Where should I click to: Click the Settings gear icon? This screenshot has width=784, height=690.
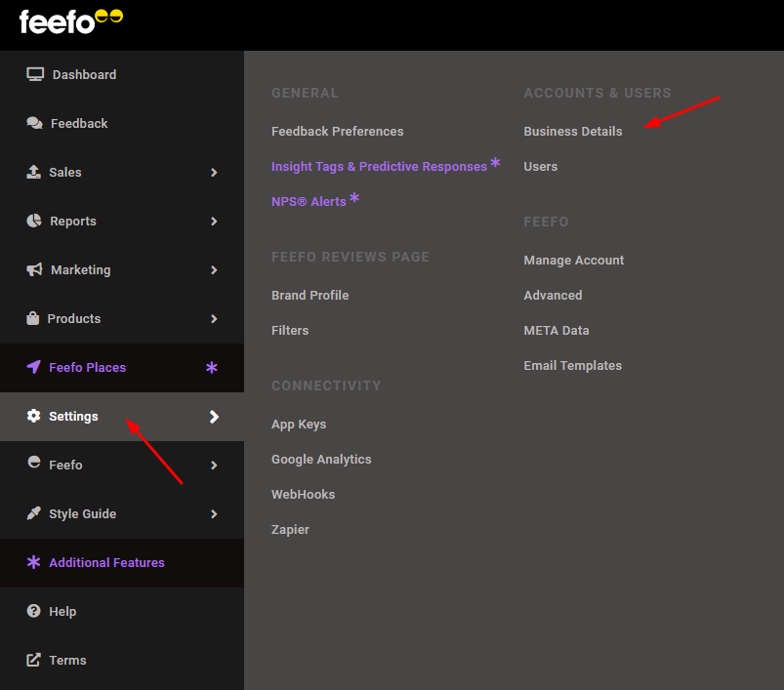tap(33, 416)
